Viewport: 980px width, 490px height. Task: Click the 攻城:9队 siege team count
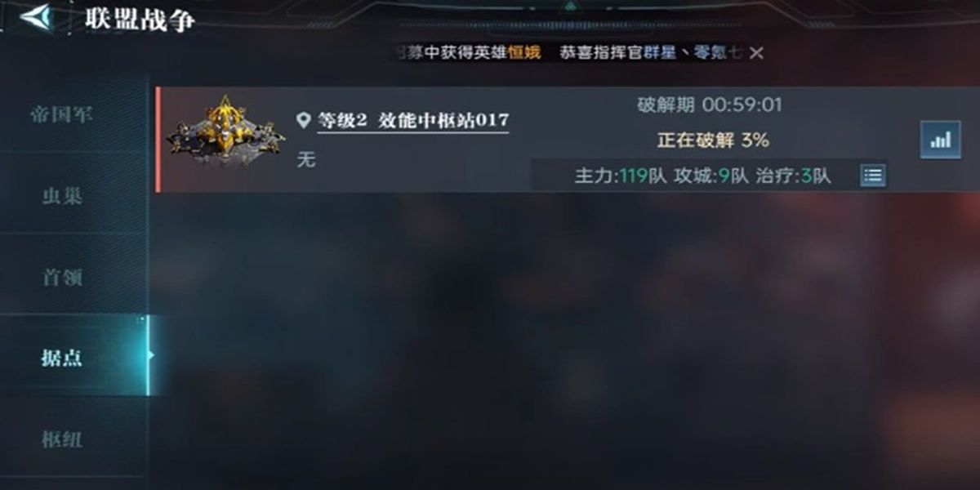710,176
